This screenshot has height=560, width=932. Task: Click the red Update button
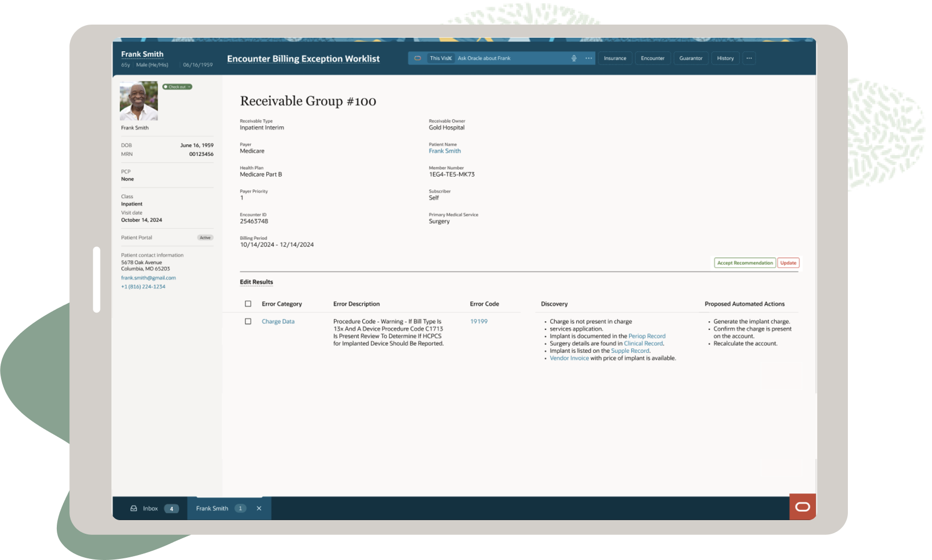788,263
